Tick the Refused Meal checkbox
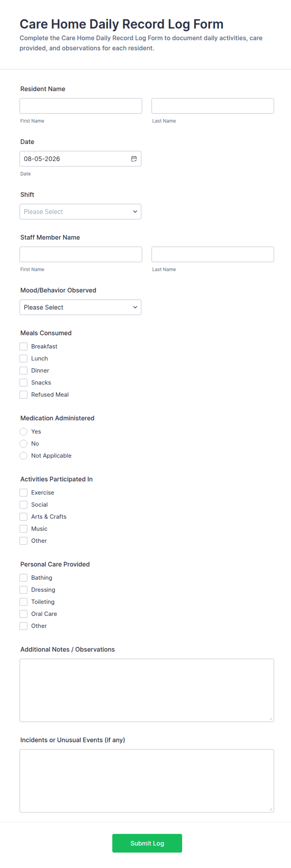Screen dimensions: 291x868 pyautogui.click(x=23, y=395)
